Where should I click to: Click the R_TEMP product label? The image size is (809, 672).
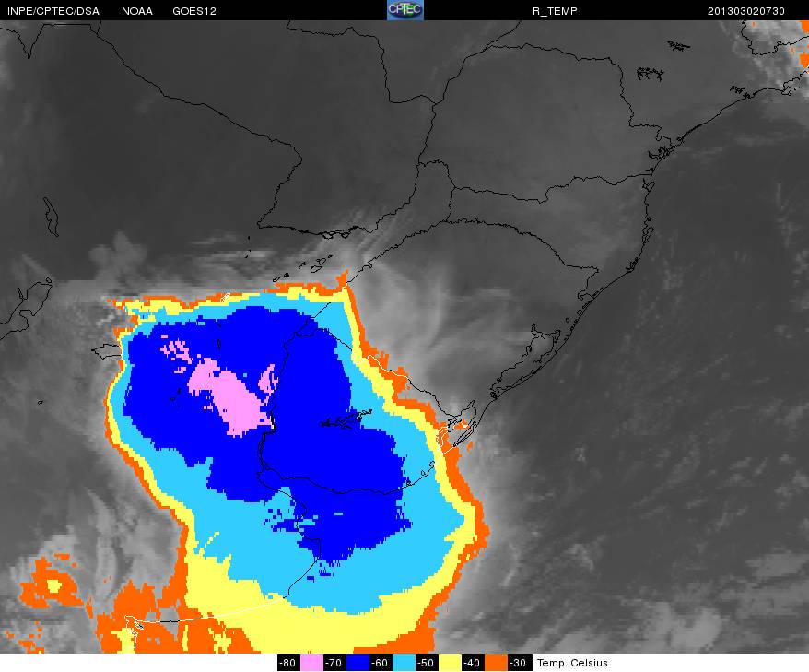[x=555, y=11]
